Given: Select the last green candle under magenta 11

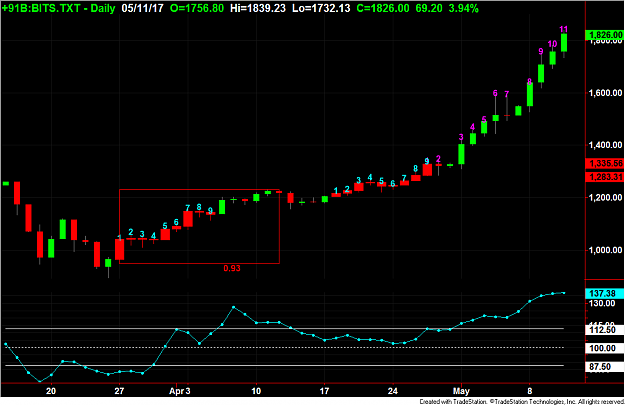Looking at the screenshot, I should point(564,43).
